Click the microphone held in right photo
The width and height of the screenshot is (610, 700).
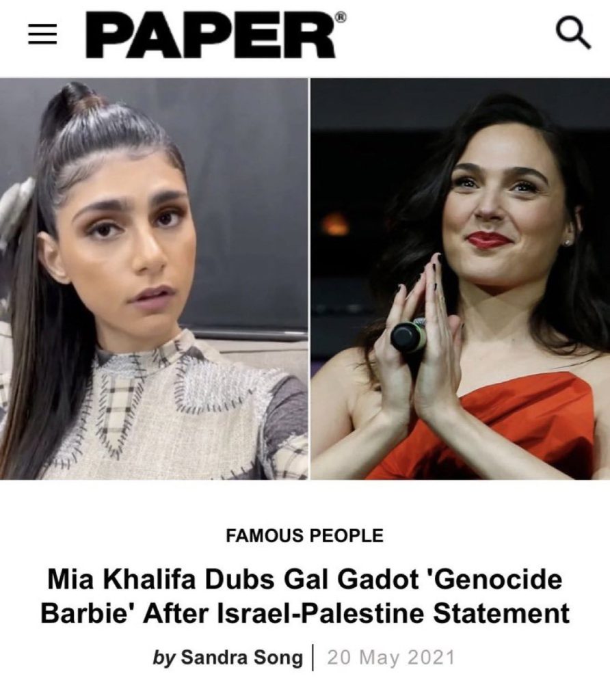click(x=408, y=335)
